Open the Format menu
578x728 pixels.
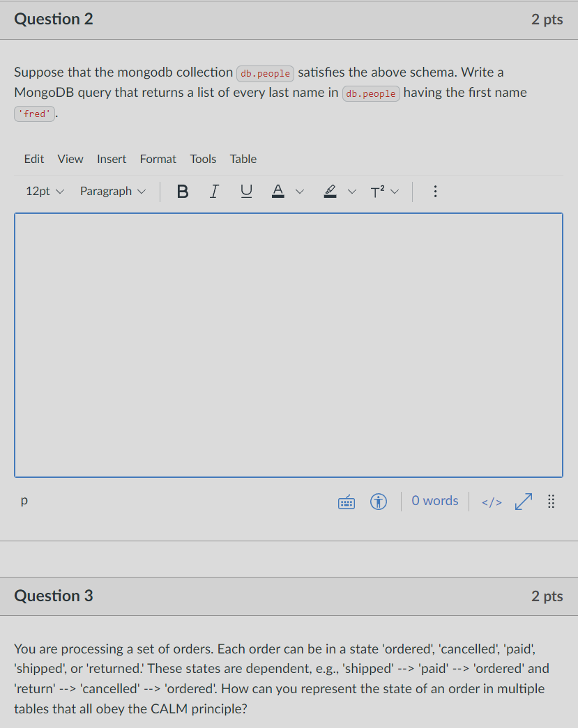[158, 159]
